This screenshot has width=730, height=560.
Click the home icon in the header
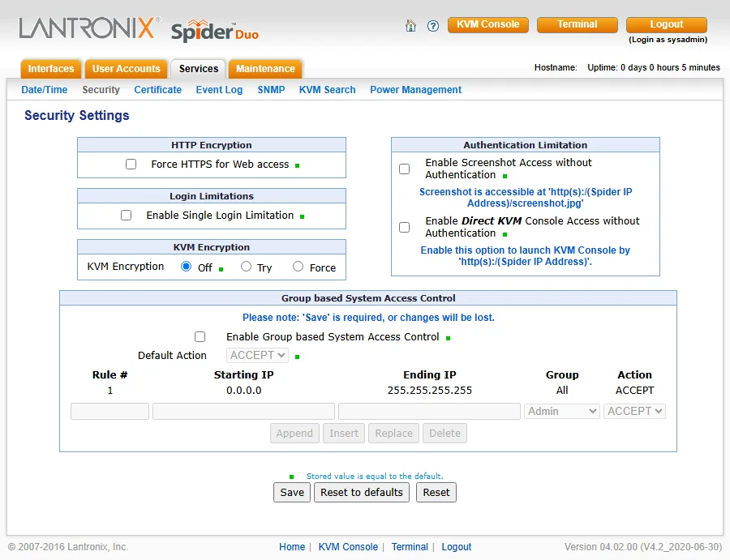tap(410, 26)
